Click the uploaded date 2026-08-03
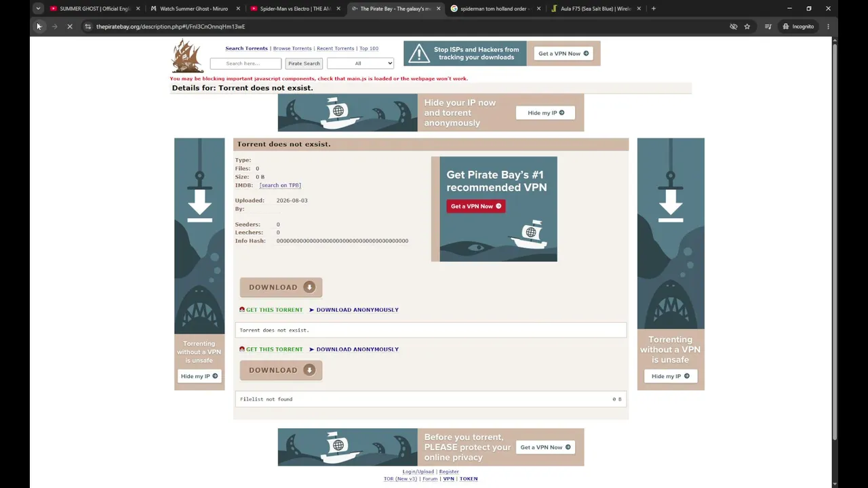 pos(292,201)
